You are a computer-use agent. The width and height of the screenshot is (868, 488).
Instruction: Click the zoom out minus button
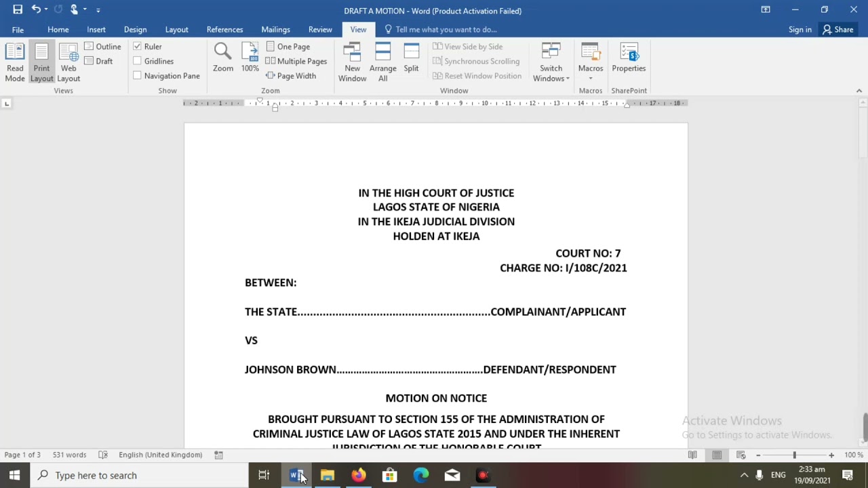click(758, 455)
